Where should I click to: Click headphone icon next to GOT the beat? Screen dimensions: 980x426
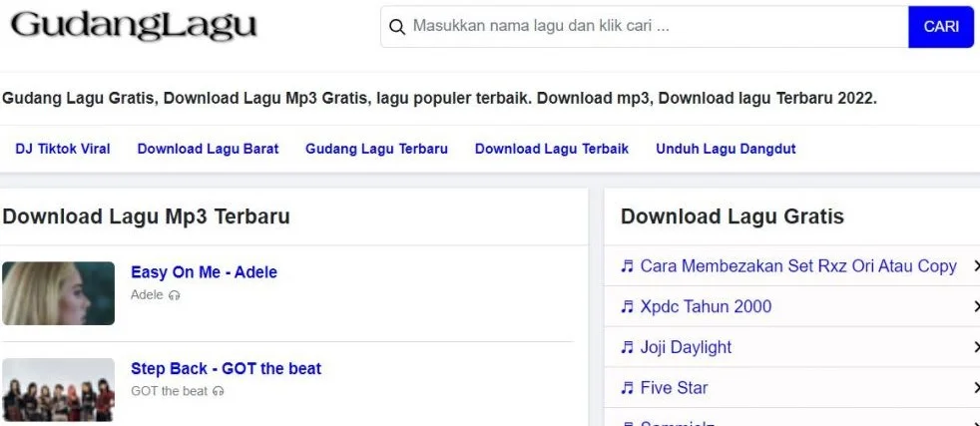click(x=218, y=392)
